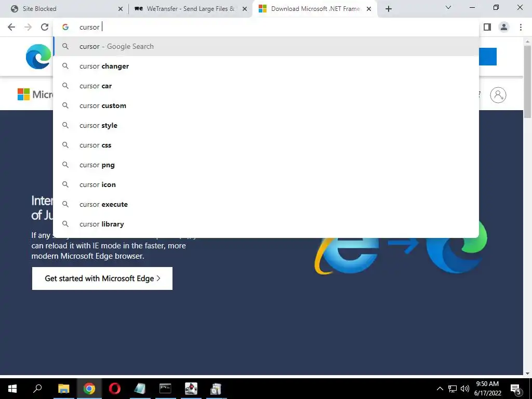Viewport: 532px width, 399px height.
Task: Choose the 'cursor changer' suggestion
Action: tap(266, 66)
